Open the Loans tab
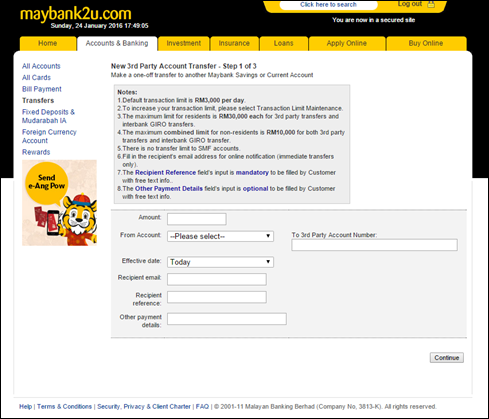489x419 pixels. [x=284, y=43]
